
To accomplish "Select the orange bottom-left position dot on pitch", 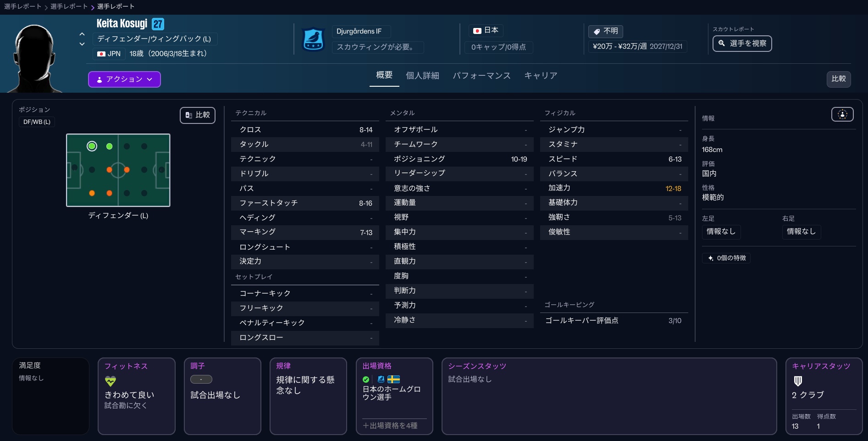I will pyautogui.click(x=92, y=193).
